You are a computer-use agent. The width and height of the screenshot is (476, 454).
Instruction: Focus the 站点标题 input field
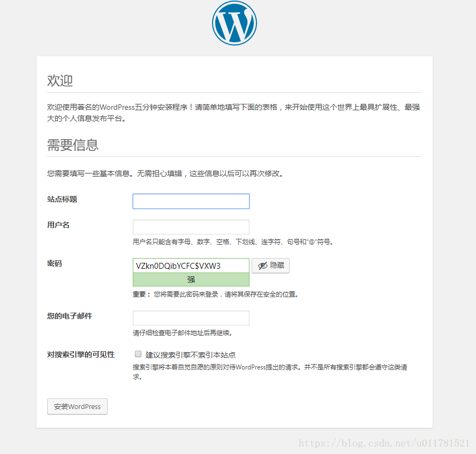click(191, 201)
